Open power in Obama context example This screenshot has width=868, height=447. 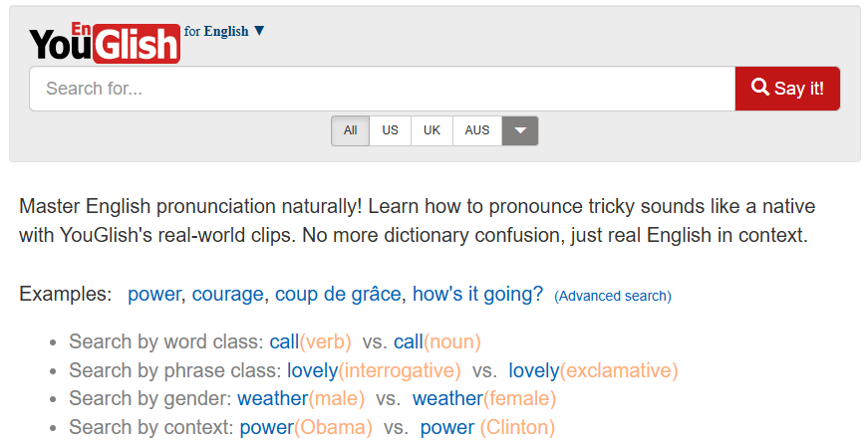click(x=305, y=428)
